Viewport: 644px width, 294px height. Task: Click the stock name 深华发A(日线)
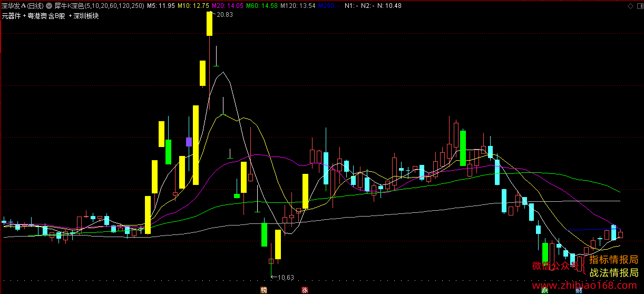pyautogui.click(x=23, y=5)
